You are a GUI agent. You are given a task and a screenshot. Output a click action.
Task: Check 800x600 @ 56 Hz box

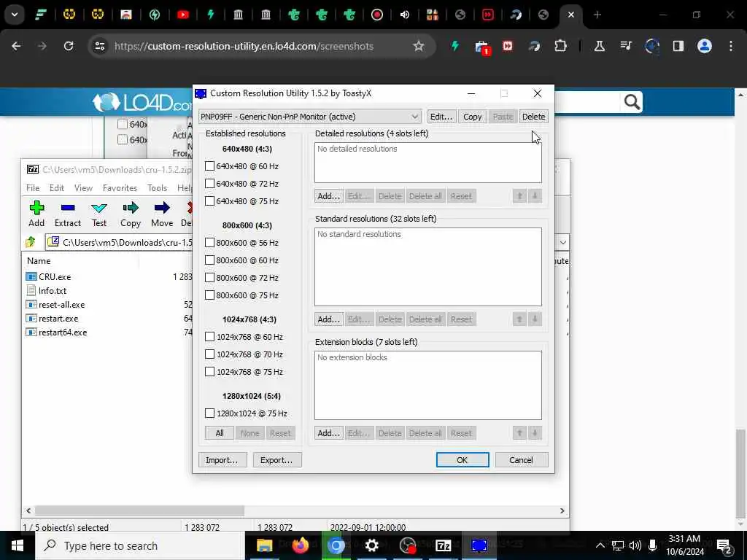click(x=209, y=243)
